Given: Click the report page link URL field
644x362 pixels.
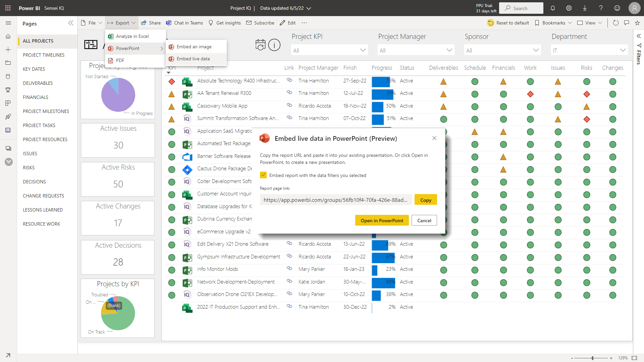Looking at the screenshot, I should point(335,200).
